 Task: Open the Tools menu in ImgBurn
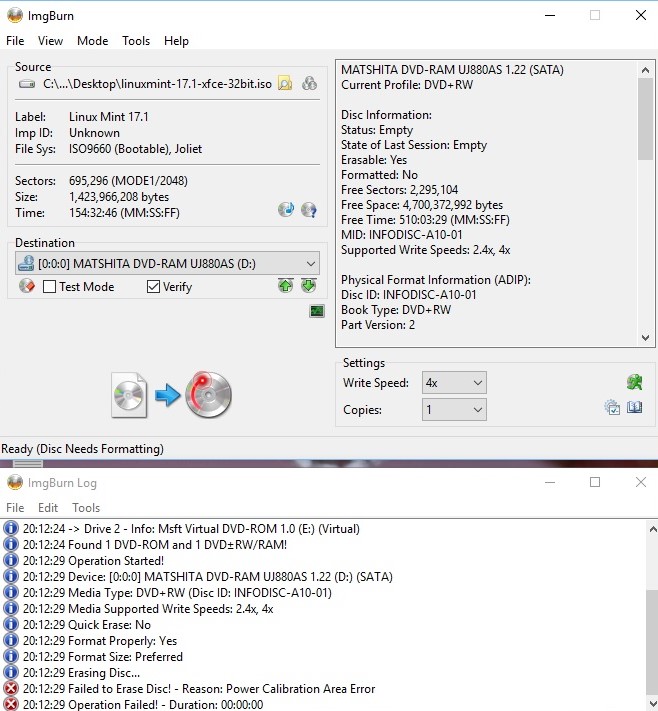[136, 41]
